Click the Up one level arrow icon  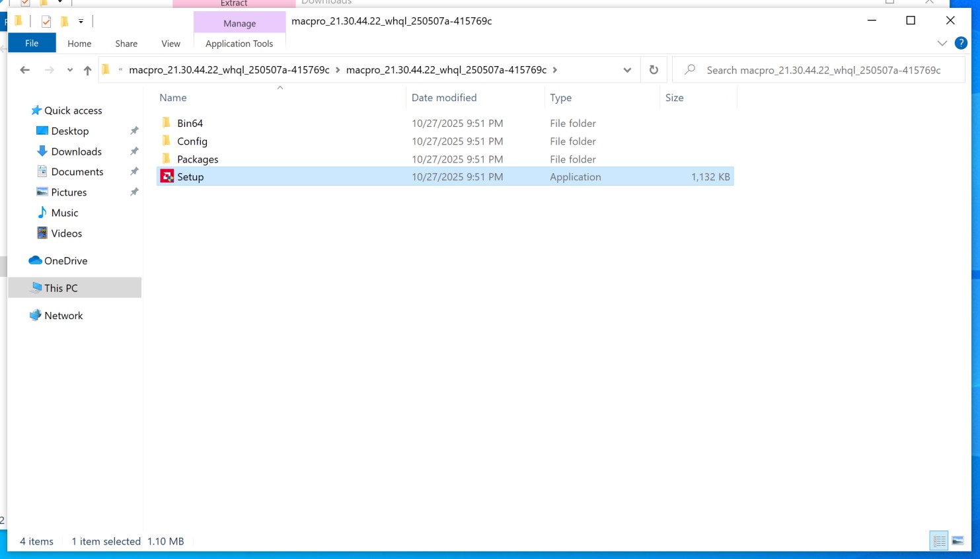click(x=87, y=69)
